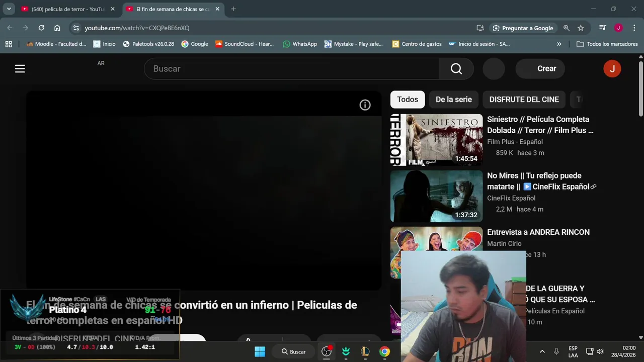Open the J account avatar on YouTube

(x=612, y=69)
